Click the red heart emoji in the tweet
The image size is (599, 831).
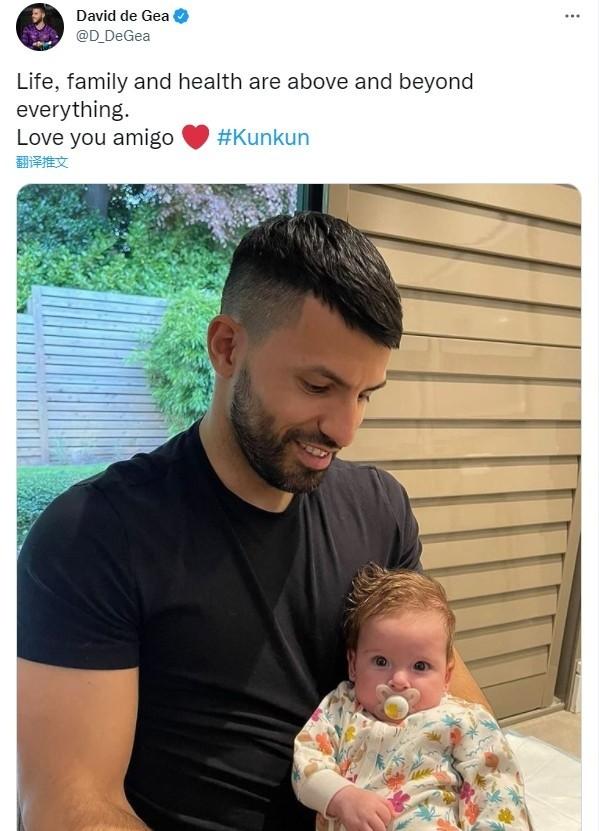195,137
